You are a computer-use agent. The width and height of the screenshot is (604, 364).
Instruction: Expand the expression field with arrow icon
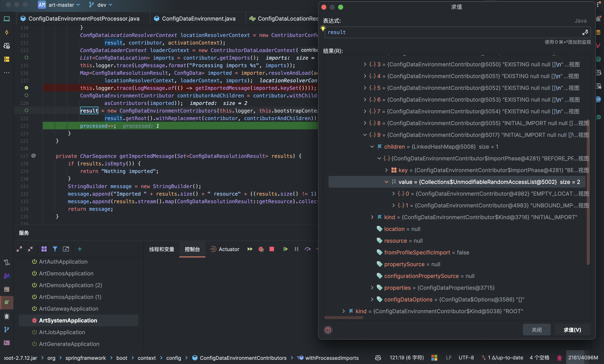click(x=585, y=32)
